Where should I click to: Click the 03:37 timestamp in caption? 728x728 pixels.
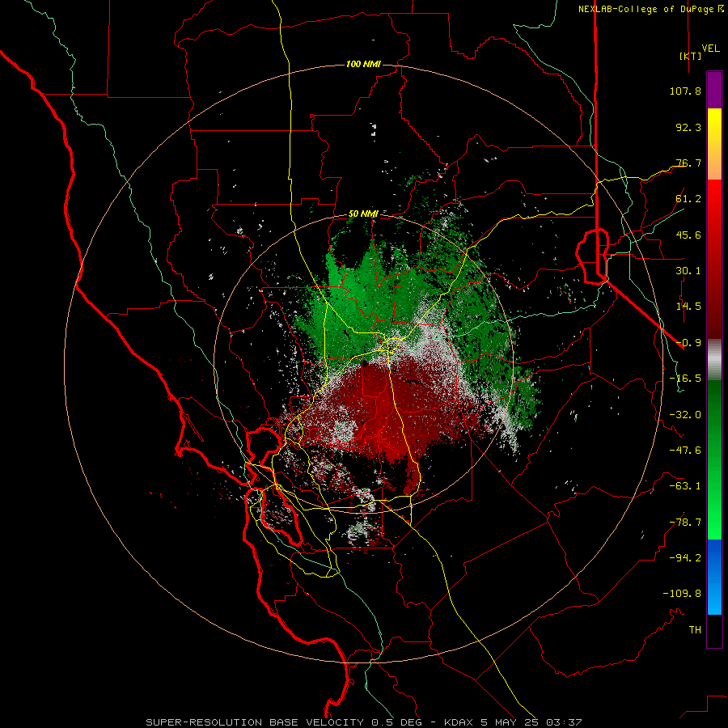pos(564,722)
